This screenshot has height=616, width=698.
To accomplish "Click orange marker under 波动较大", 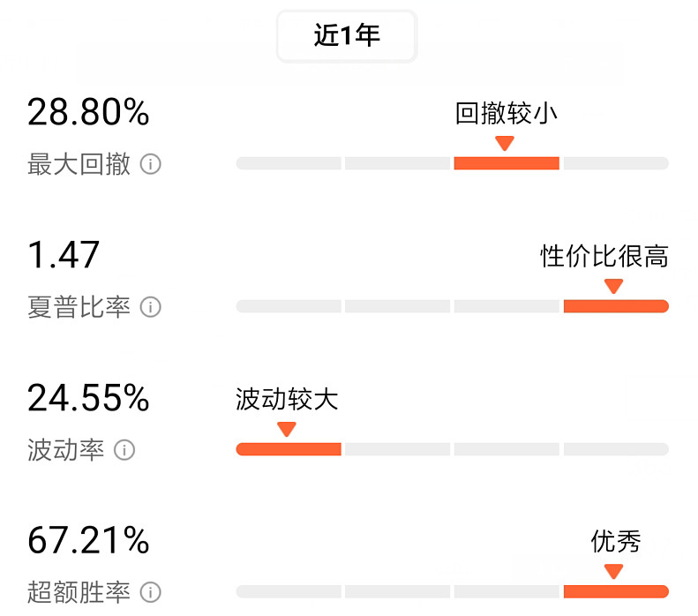I will (286, 429).
